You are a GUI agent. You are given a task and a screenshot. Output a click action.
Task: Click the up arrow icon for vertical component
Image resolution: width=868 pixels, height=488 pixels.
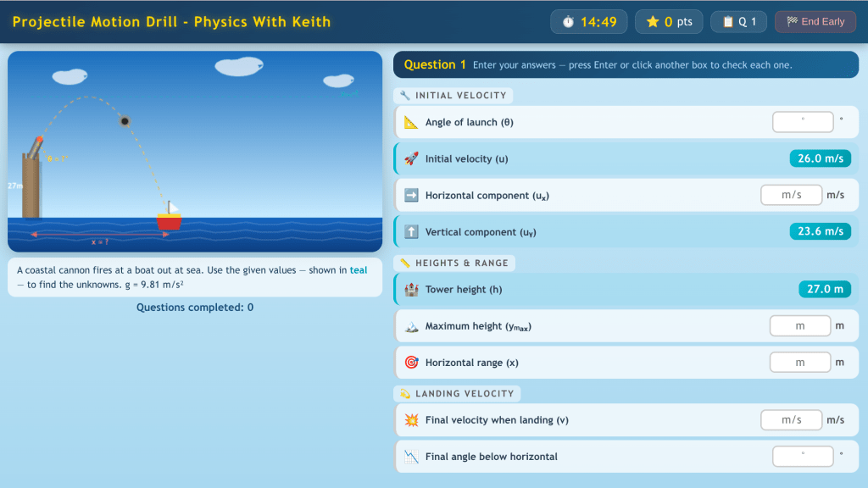point(411,232)
